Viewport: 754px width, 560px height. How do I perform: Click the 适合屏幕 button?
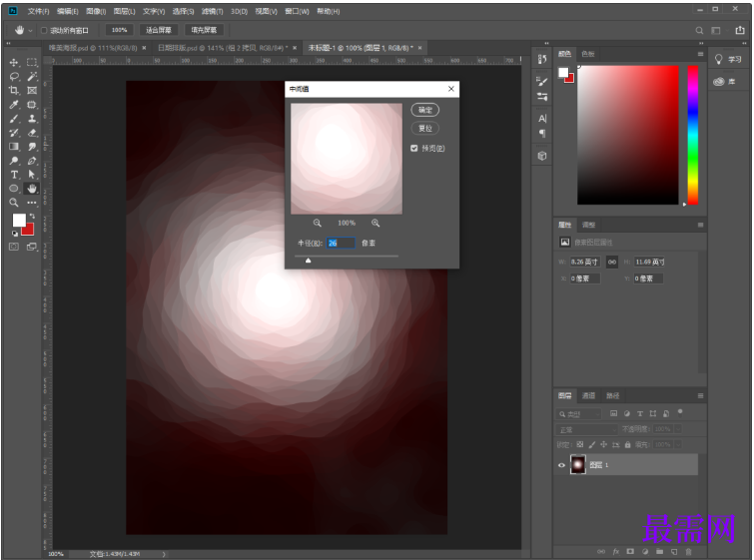point(157,30)
